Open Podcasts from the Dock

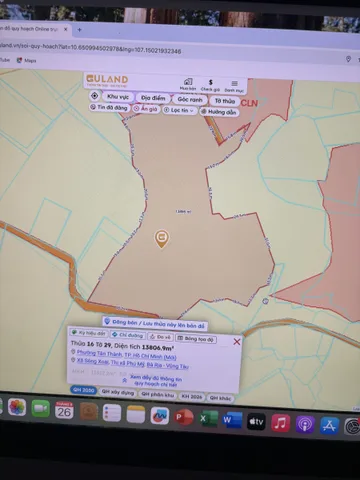click(x=305, y=424)
